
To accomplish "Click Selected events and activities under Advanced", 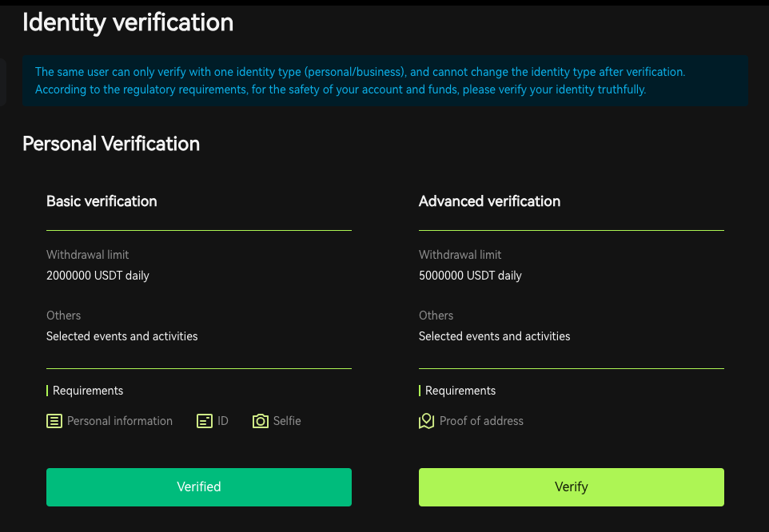I will pos(494,336).
